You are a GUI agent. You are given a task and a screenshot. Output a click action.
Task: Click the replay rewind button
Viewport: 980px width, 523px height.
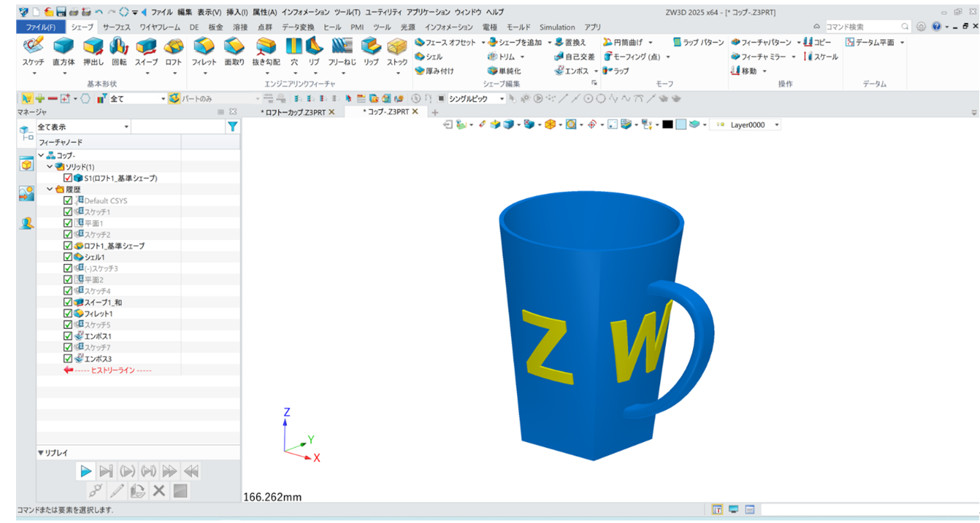pyautogui.click(x=191, y=471)
